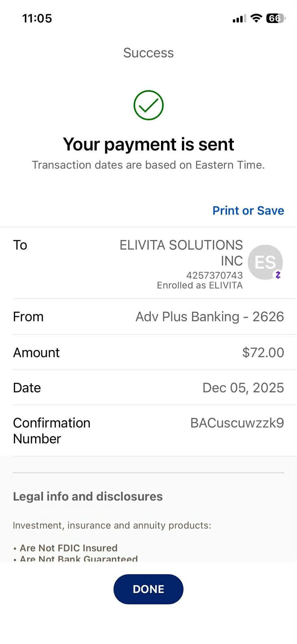Tap the Wi-Fi status icon

[x=256, y=19]
